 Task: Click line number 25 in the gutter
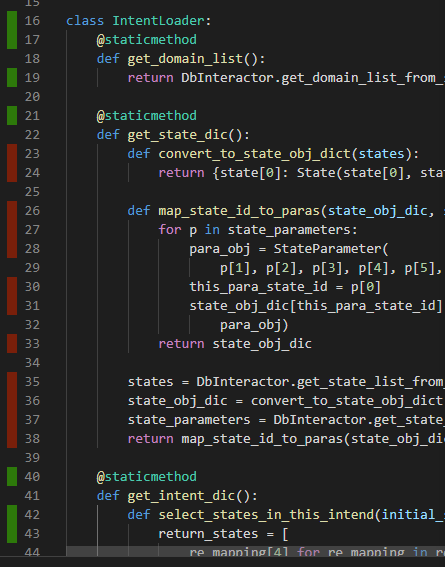point(32,192)
